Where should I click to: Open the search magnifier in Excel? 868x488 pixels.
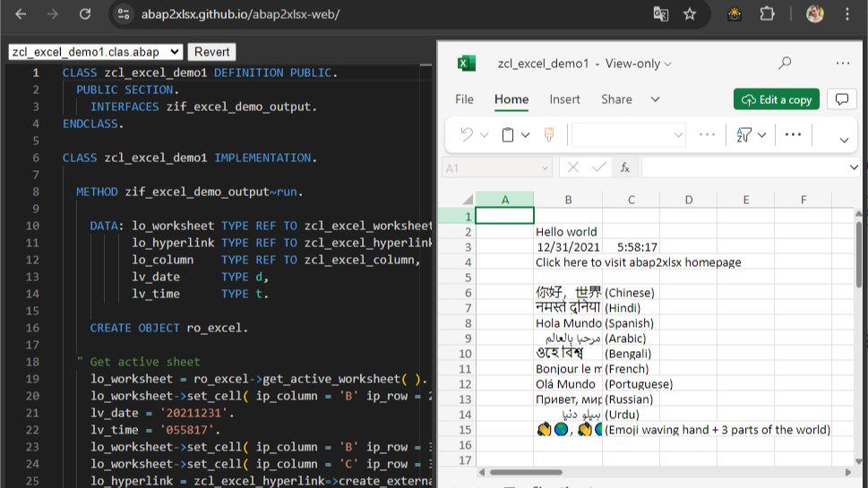tap(785, 63)
